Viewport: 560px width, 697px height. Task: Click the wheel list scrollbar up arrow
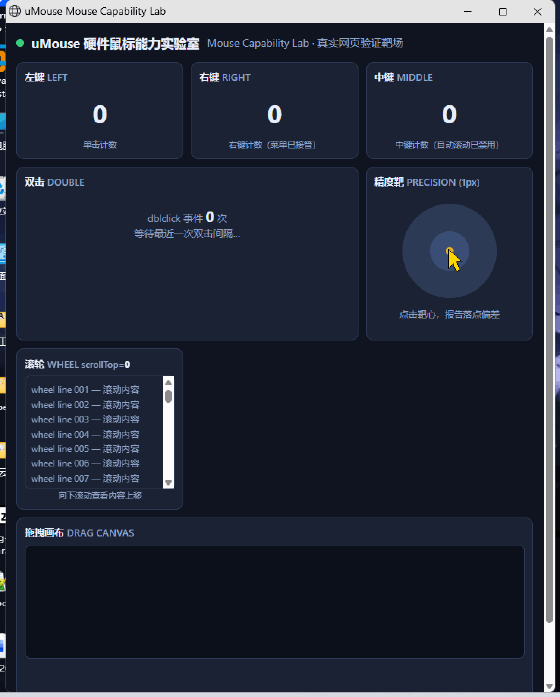[168, 382]
